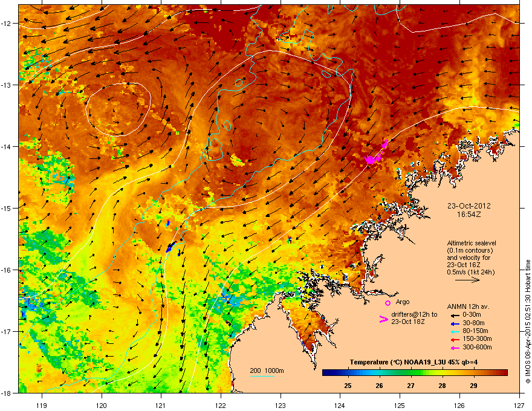The width and height of the screenshot is (532, 411).
Task: Click the magenta drifters chevron legend symbol
Action: pos(383,319)
